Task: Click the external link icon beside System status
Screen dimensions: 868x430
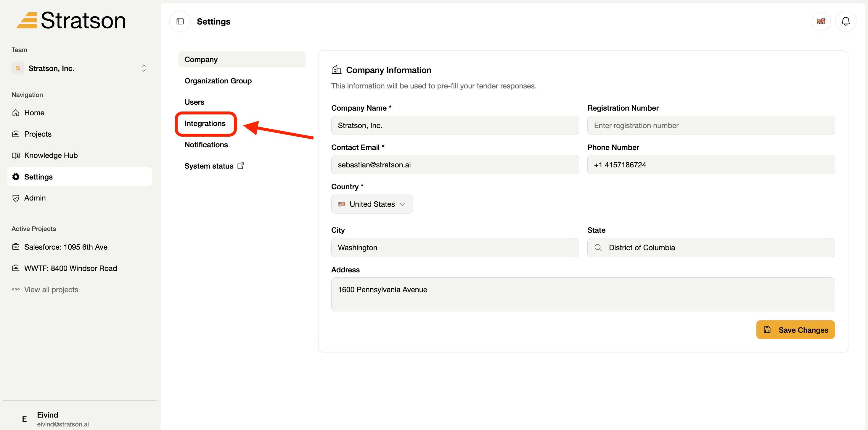Action: 241,166
